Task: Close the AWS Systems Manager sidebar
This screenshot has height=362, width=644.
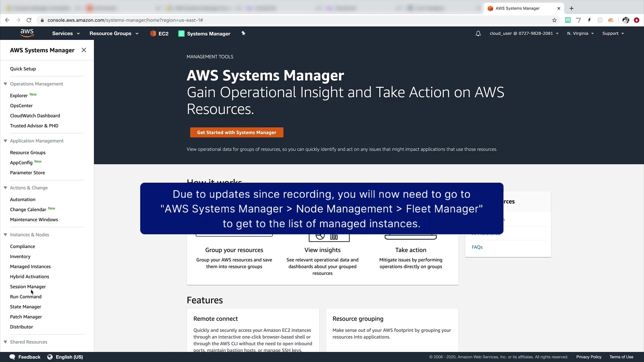Action: tap(84, 50)
